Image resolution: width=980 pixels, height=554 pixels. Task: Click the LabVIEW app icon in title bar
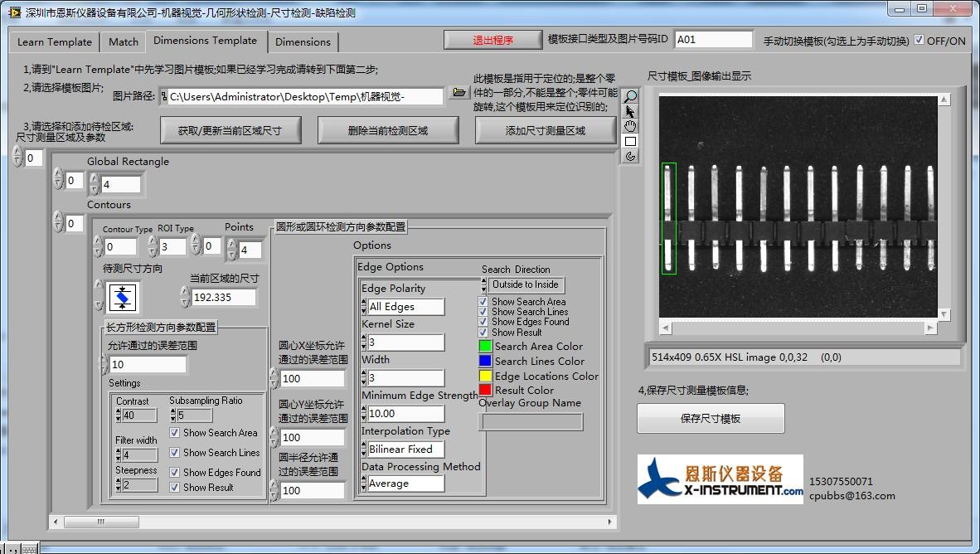pos(14,12)
